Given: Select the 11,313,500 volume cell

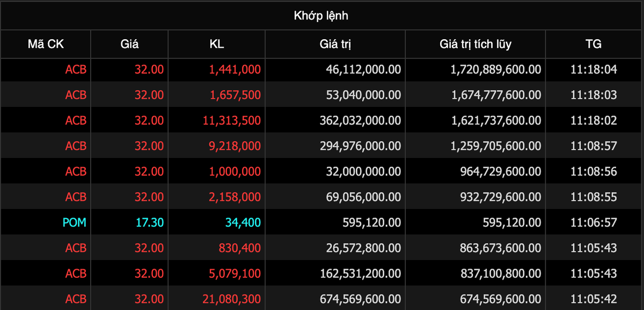Looking at the screenshot, I should click(232, 120).
